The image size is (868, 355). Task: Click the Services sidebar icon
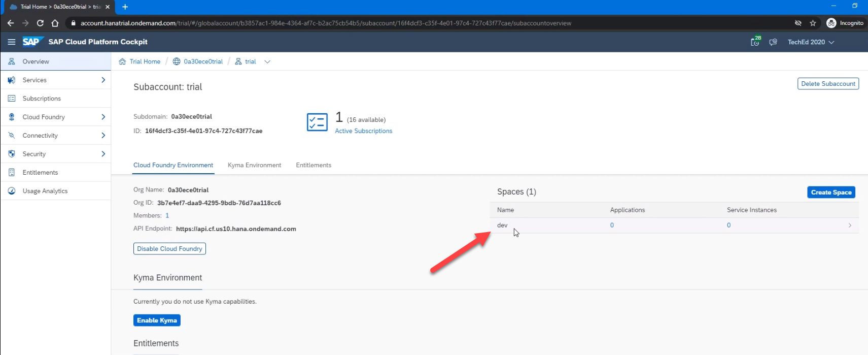tap(12, 80)
